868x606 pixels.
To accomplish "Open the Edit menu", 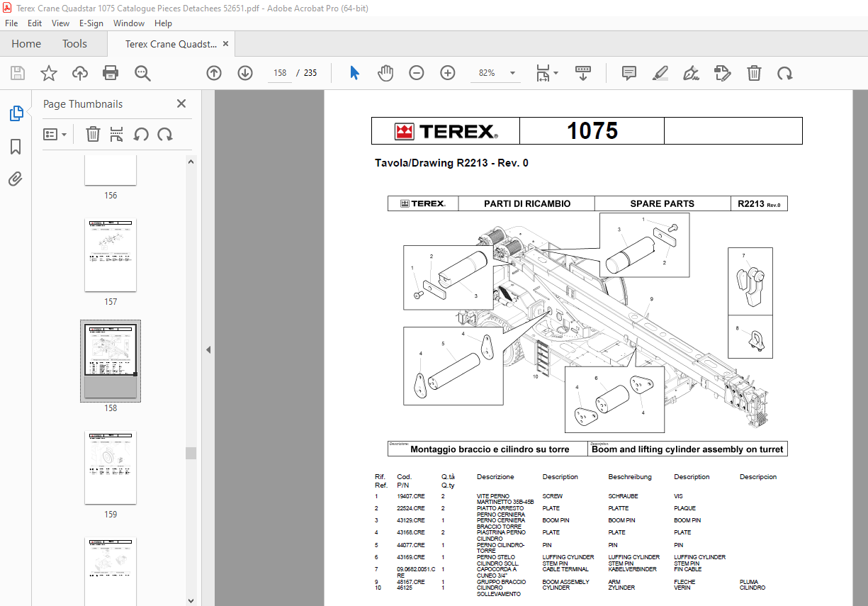I will tap(35, 23).
